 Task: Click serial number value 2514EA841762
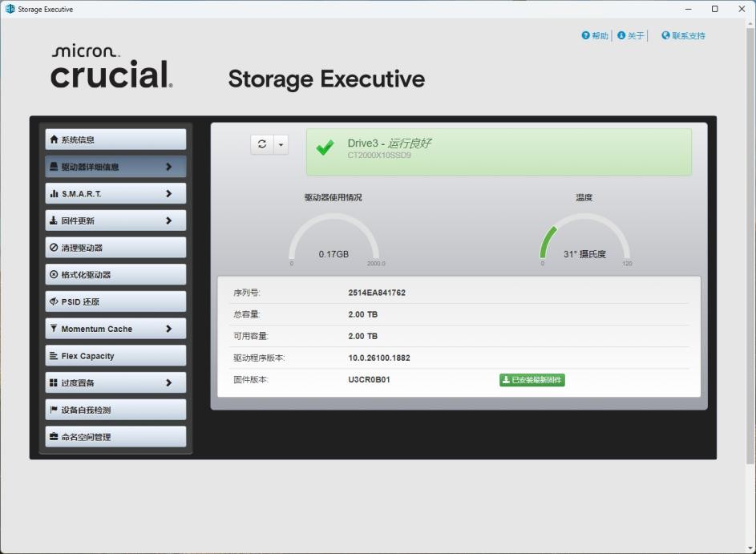coord(377,293)
